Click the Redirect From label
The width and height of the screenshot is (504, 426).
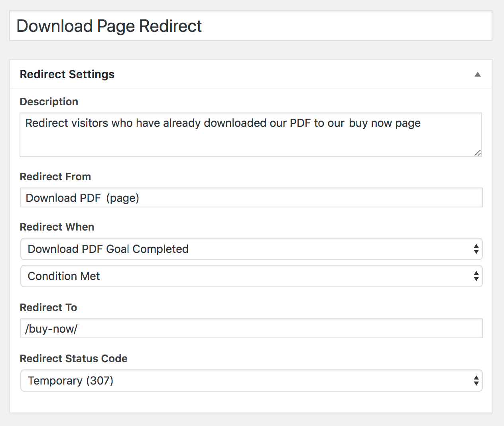55,177
